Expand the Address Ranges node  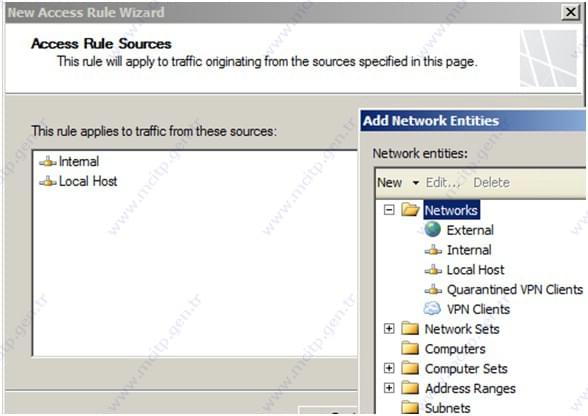389,387
